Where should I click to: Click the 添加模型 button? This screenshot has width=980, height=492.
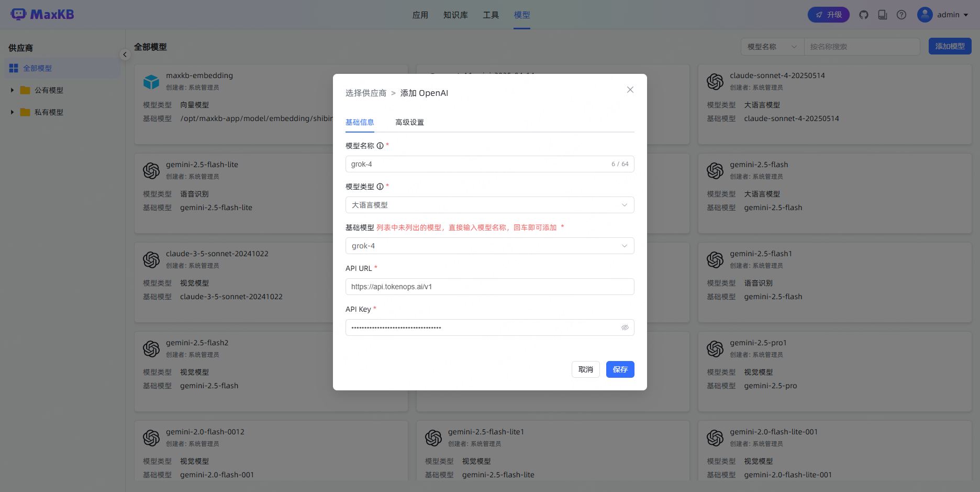[950, 46]
